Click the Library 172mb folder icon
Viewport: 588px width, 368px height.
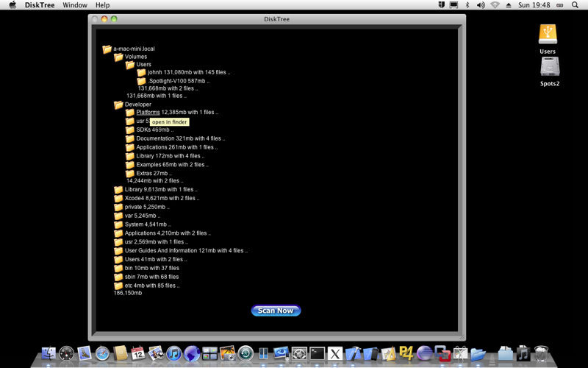coord(130,156)
